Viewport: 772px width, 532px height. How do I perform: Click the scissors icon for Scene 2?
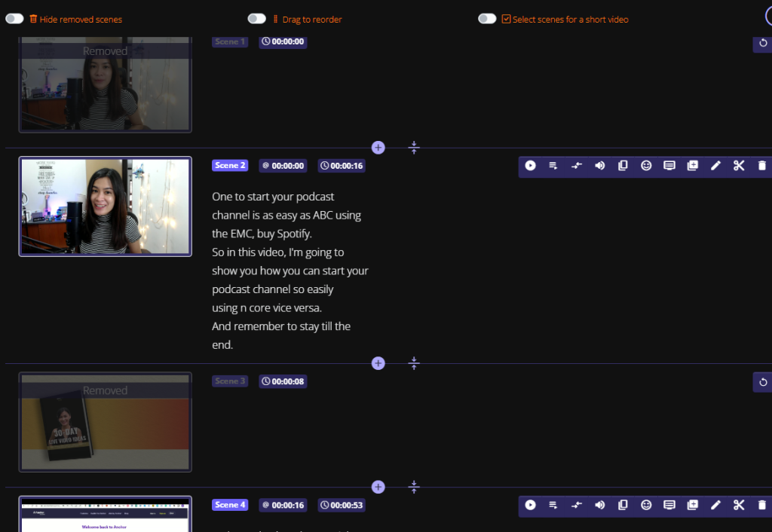(739, 166)
